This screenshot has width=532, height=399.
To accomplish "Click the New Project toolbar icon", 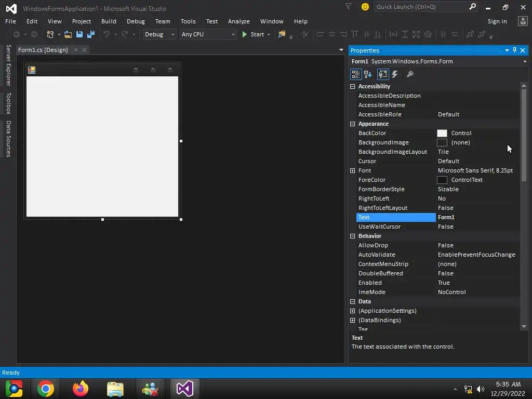I will point(50,34).
